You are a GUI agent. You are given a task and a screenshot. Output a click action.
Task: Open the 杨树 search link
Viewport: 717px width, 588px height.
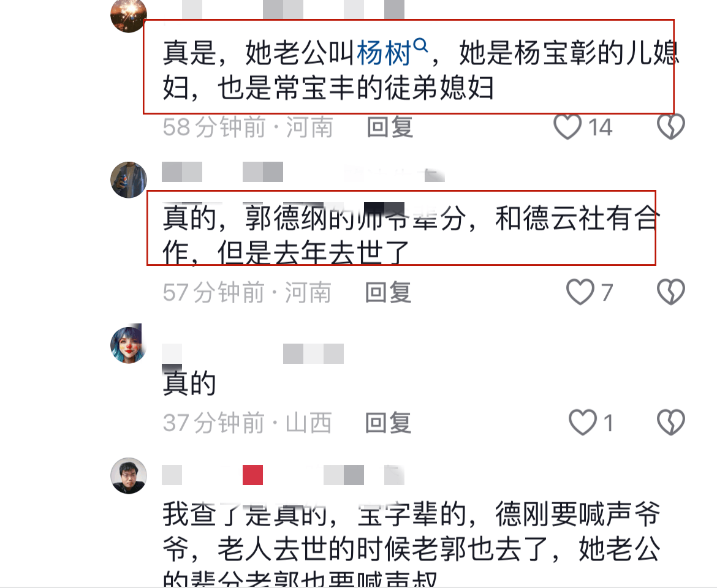coord(384,53)
